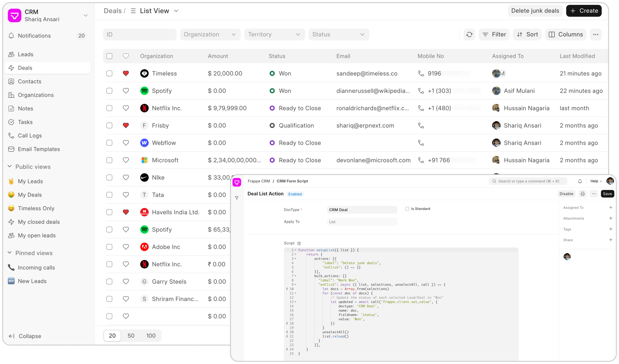Image resolution: width=619 pixels, height=364 pixels.
Task: Open the Script help tooltip icon
Action: [x=299, y=243]
